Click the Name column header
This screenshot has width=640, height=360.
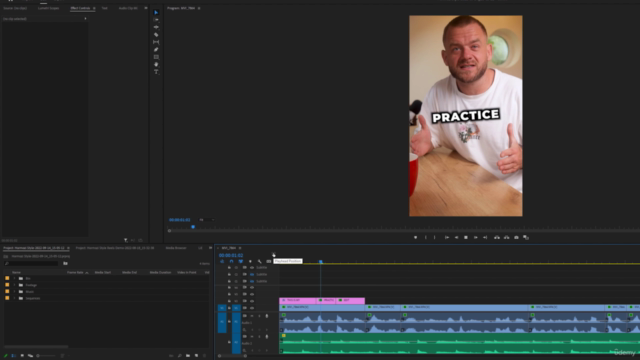tap(16, 272)
